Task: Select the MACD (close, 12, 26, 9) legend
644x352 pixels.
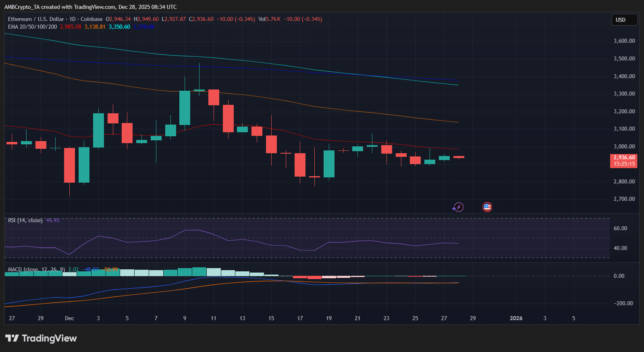Action: point(36,269)
